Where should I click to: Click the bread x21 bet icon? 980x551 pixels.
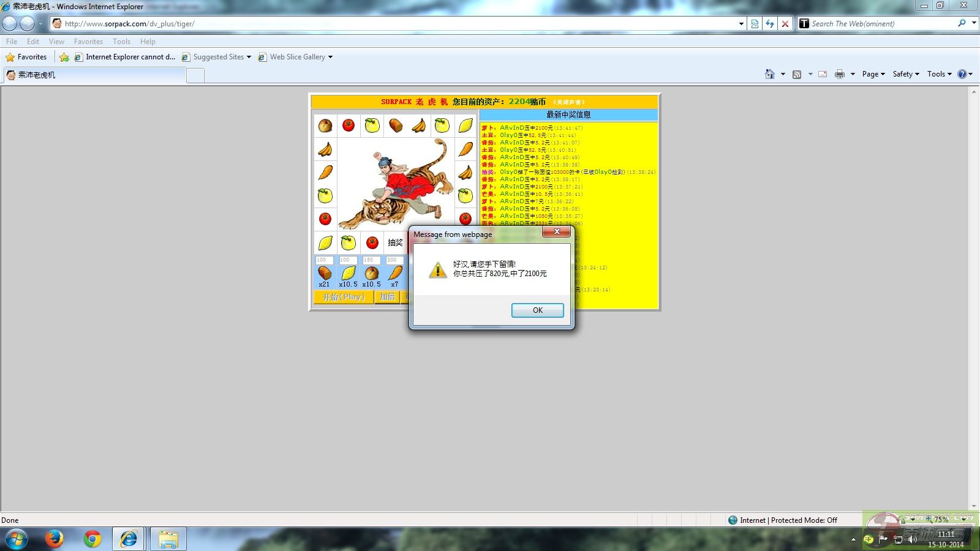point(325,273)
